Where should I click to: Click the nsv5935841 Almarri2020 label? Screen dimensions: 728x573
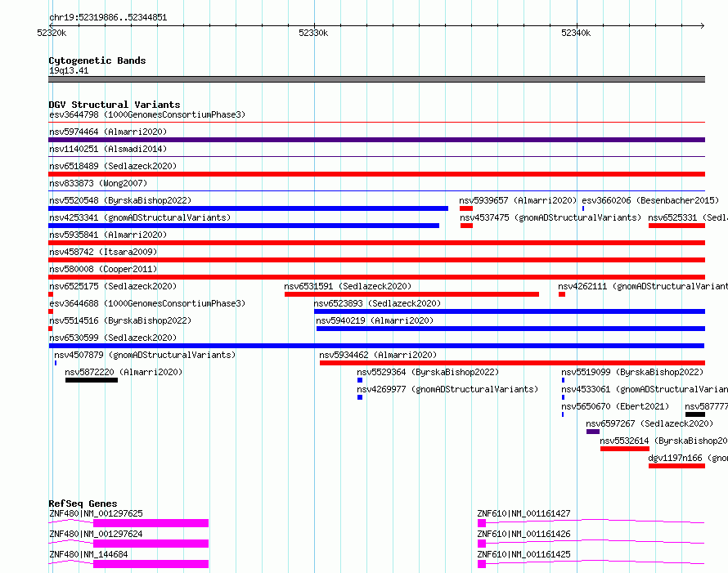click(x=108, y=235)
